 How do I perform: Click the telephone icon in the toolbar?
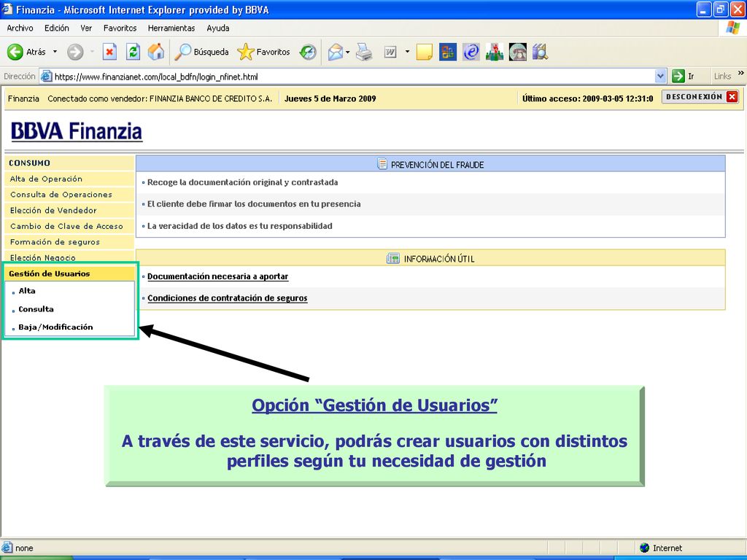pos(517,52)
